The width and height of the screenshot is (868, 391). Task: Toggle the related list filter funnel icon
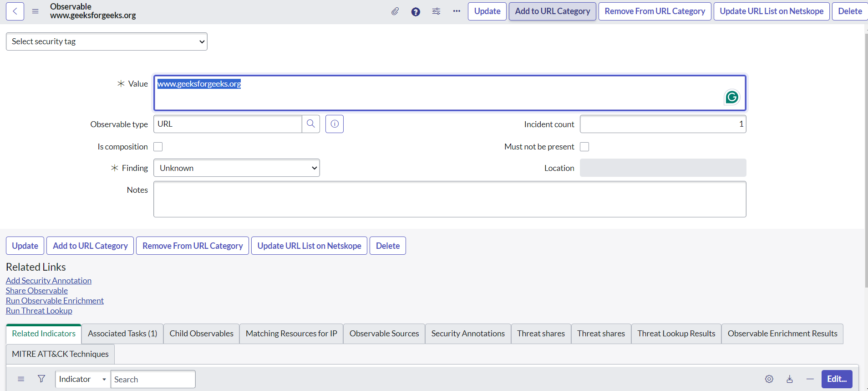pyautogui.click(x=41, y=379)
